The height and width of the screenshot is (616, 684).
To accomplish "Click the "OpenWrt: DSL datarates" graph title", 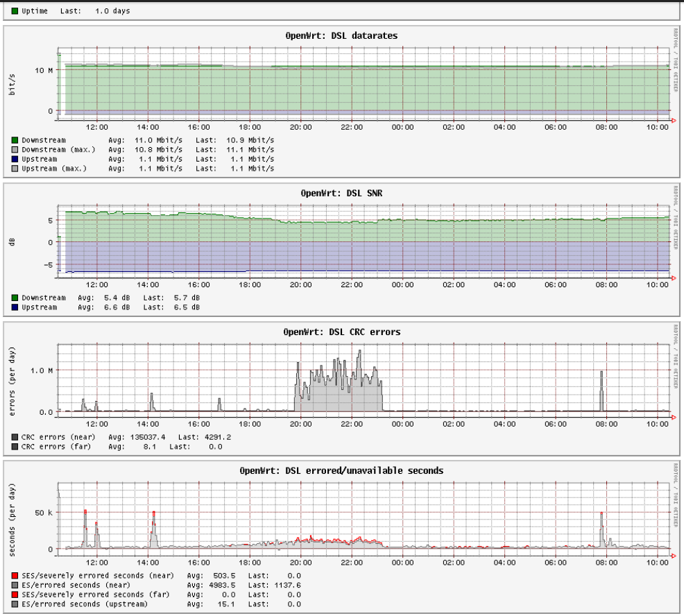I will click(x=341, y=35).
